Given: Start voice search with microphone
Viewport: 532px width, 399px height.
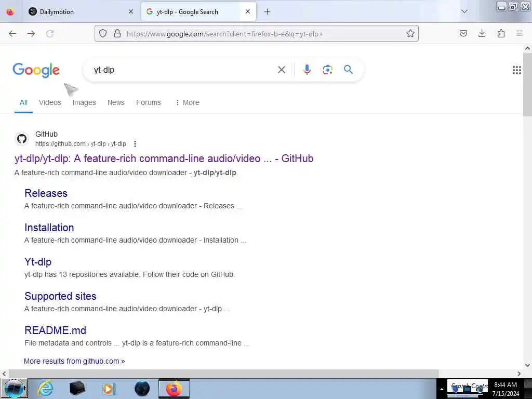Looking at the screenshot, I should coord(307,70).
